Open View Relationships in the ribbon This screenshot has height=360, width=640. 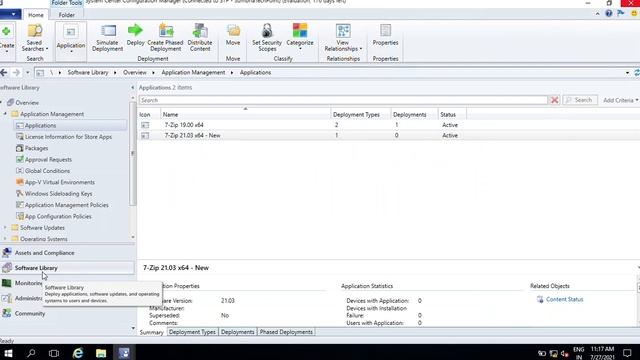click(343, 38)
